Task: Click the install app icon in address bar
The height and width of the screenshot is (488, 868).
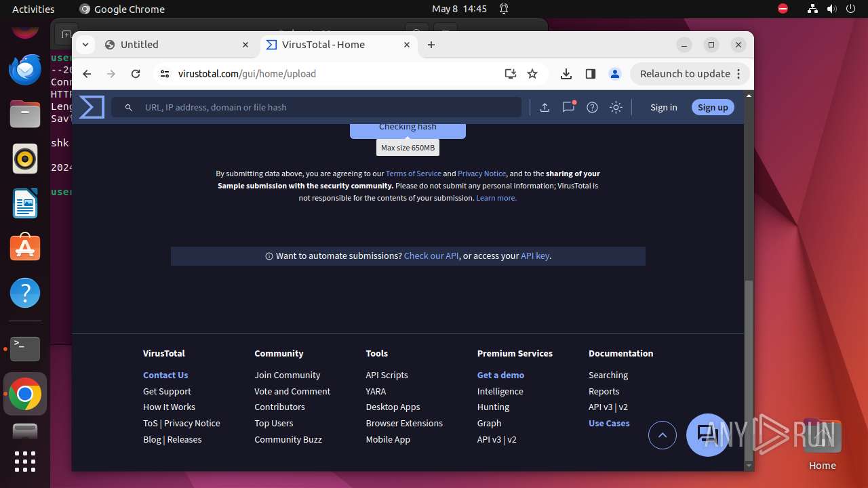Action: click(x=511, y=74)
